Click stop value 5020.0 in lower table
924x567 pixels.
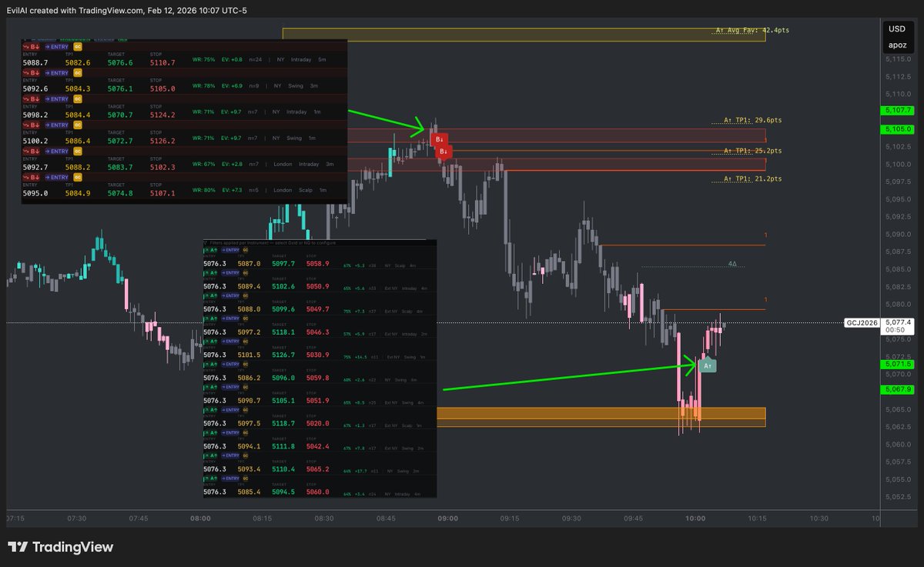click(317, 423)
